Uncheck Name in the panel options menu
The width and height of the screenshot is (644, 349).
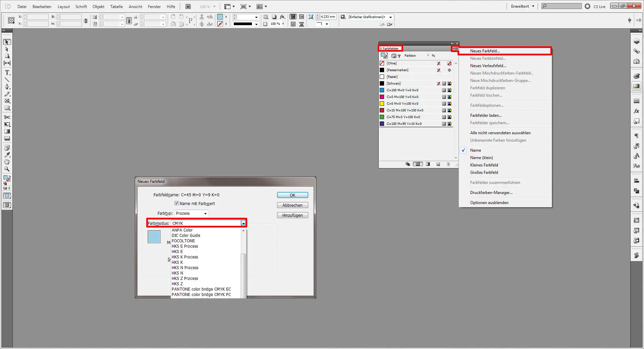(x=476, y=150)
